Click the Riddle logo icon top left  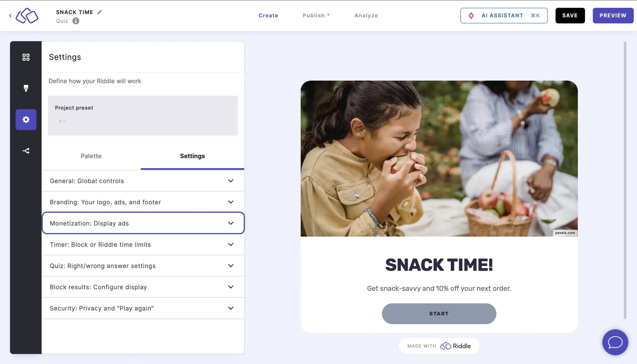click(x=27, y=15)
